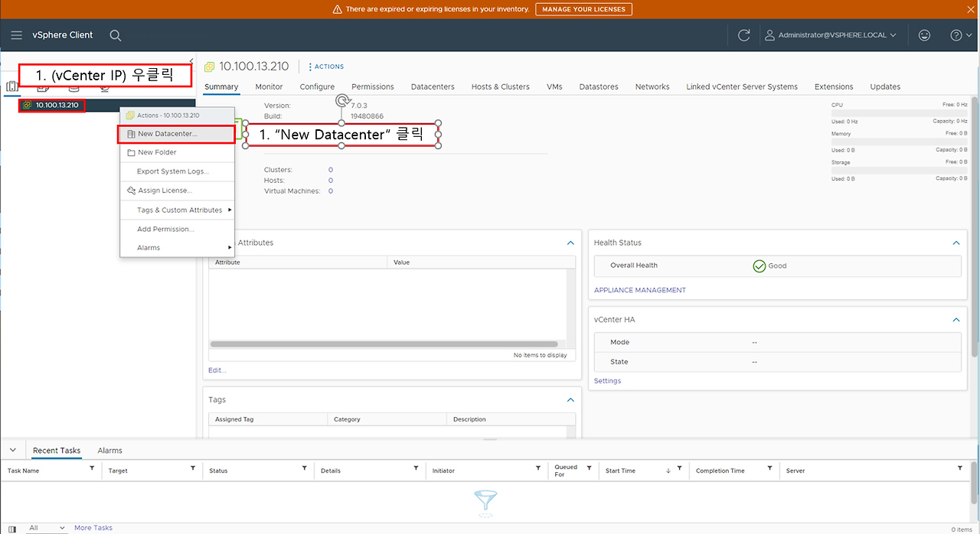Open Administrator@VSPHERE.LOCAL user dropdown
Screen dimensions: 980x534
tap(831, 35)
